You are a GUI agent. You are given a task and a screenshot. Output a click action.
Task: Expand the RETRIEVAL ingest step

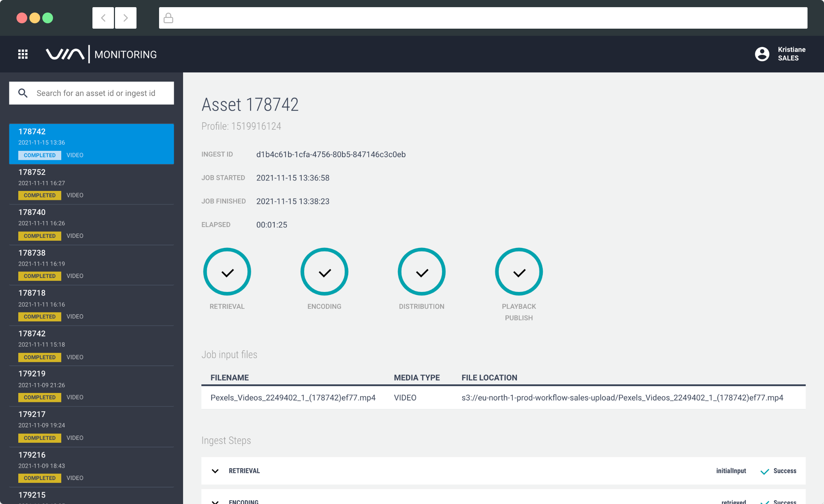click(x=215, y=471)
